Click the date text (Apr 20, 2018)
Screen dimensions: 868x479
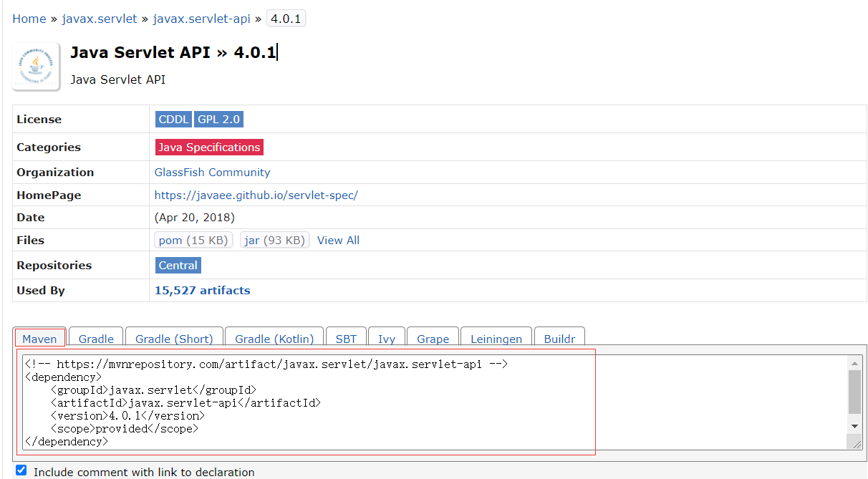pos(195,218)
